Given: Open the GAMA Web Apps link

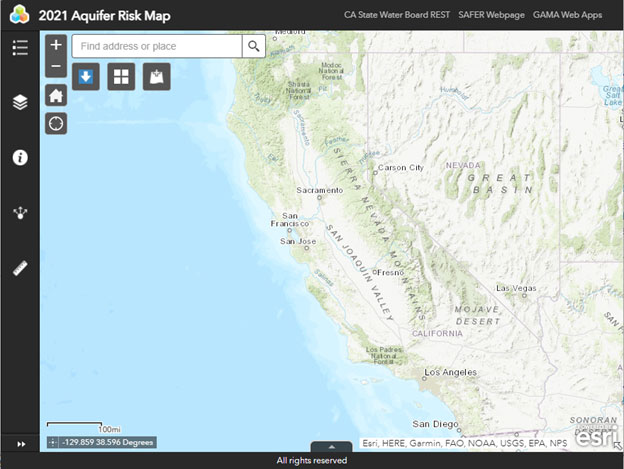Looking at the screenshot, I should pos(567,15).
